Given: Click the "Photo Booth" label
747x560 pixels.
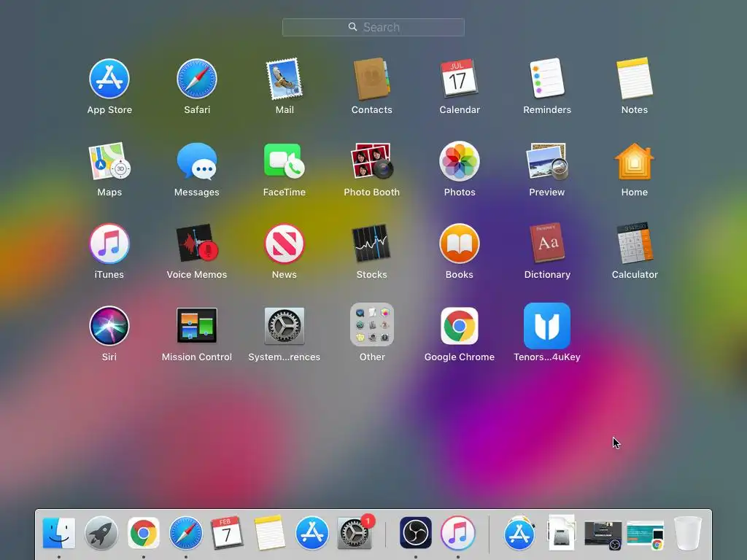Looking at the screenshot, I should pos(371,192).
